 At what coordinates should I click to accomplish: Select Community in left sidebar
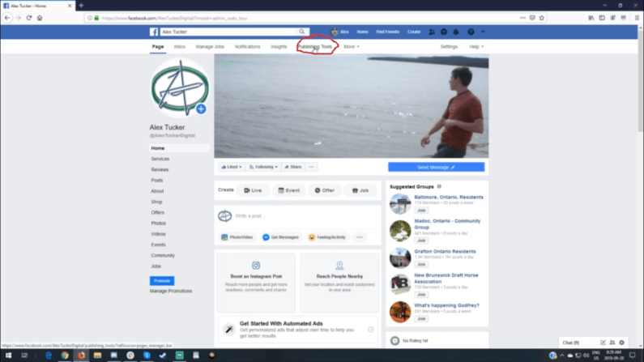(x=163, y=255)
